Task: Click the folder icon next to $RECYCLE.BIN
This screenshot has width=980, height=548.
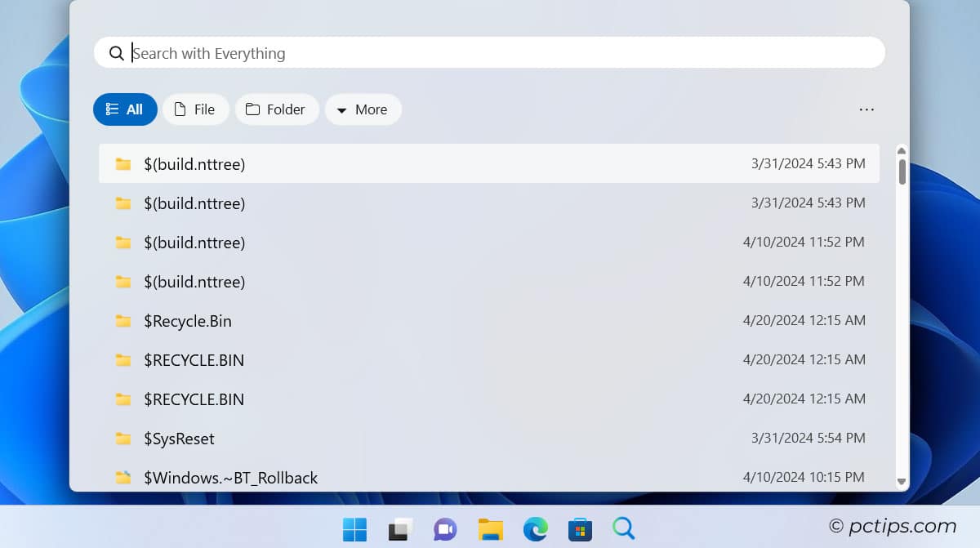Action: tap(123, 360)
